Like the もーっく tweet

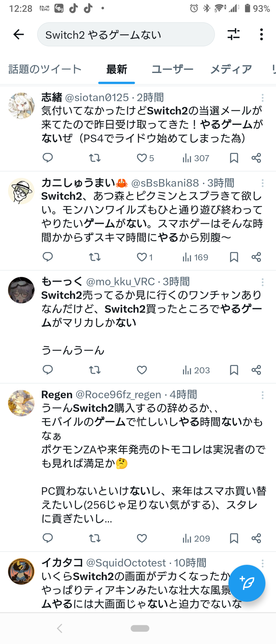[142, 370]
